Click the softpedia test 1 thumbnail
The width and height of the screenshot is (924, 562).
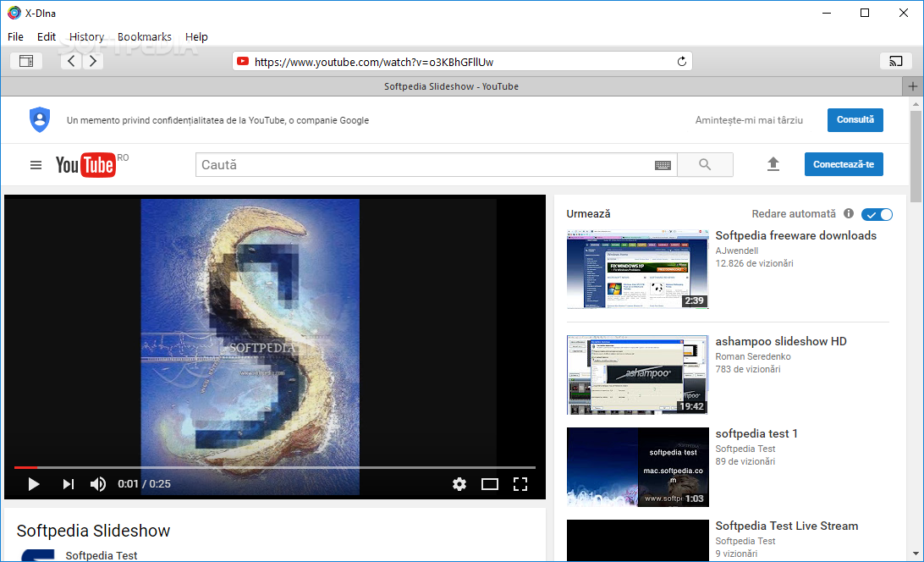click(x=638, y=467)
